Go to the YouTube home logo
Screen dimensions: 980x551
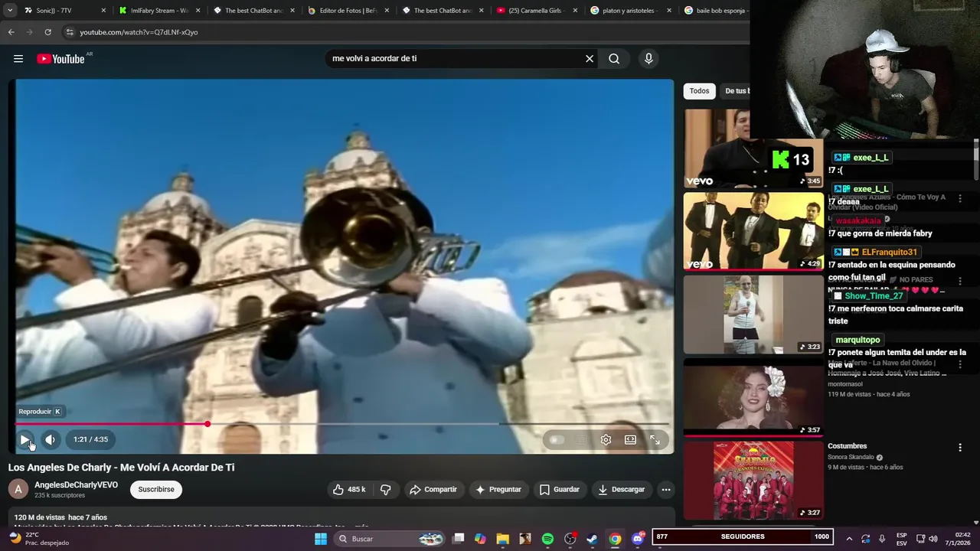click(60, 59)
